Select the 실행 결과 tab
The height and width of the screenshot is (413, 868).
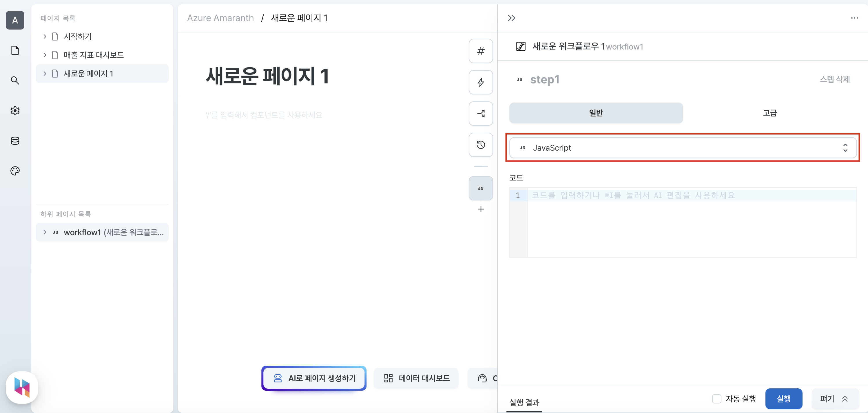coord(524,402)
